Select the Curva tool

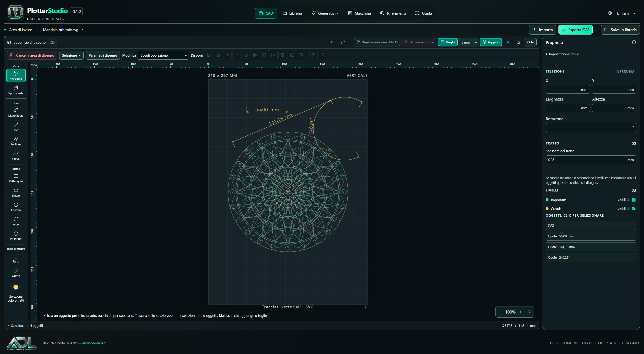pos(16,155)
